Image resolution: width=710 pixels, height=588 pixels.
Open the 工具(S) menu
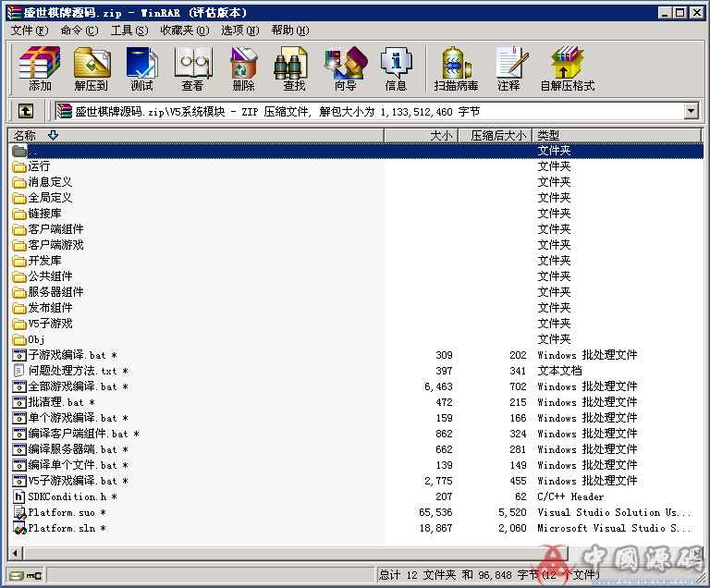tap(129, 31)
